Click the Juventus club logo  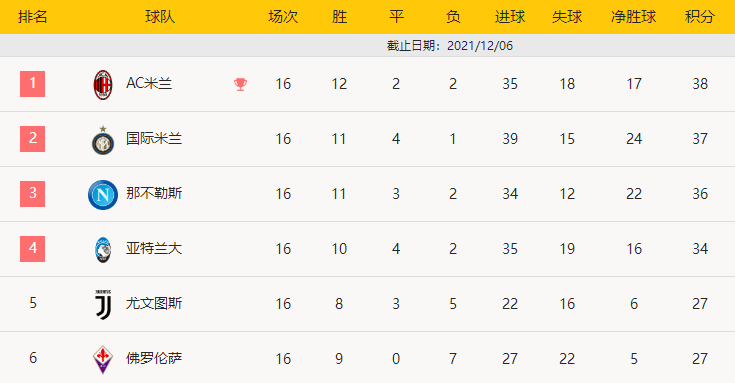tap(103, 305)
